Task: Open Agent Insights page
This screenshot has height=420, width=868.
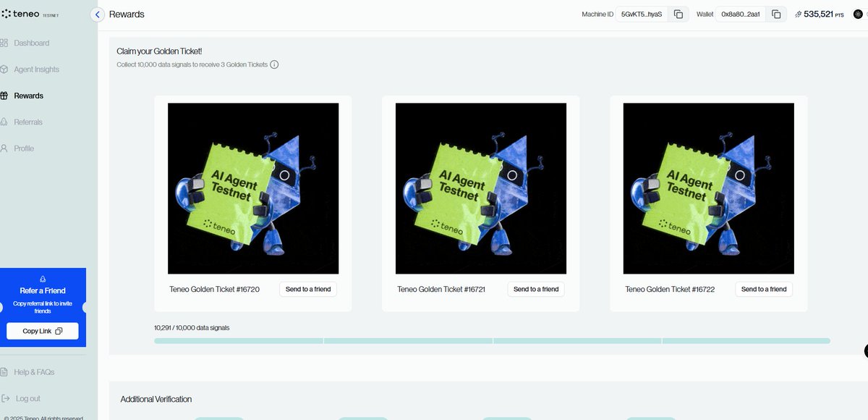Action: 36,70
